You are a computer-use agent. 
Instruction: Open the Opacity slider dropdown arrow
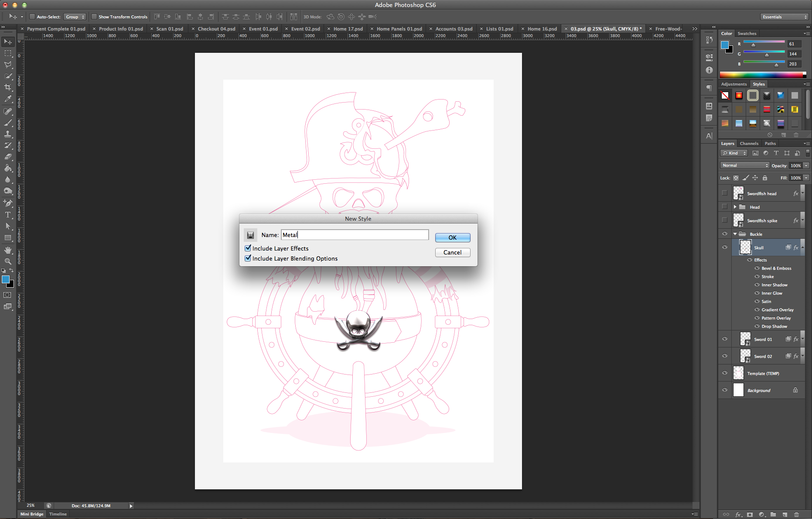click(x=806, y=165)
